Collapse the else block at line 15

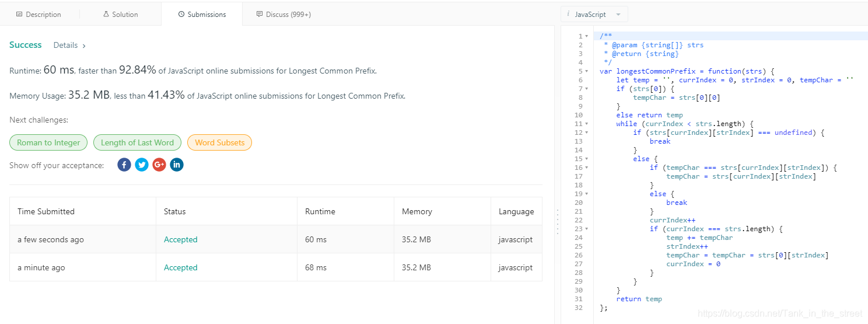(587, 159)
